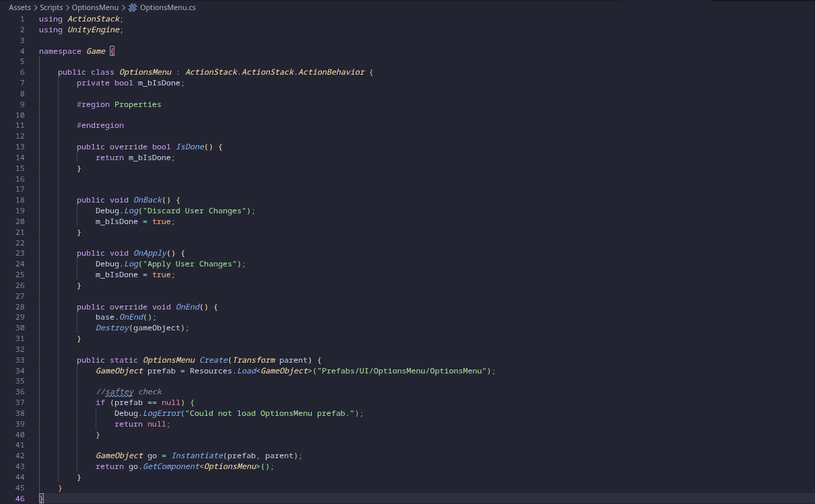
Task: Open the Scripts breadcrumb segment
Action: coord(51,7)
